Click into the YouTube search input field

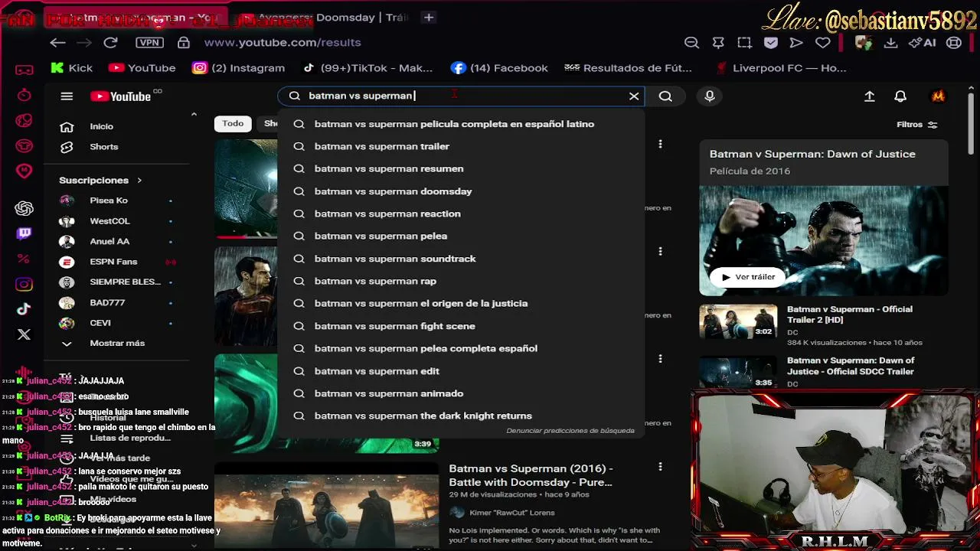459,96
